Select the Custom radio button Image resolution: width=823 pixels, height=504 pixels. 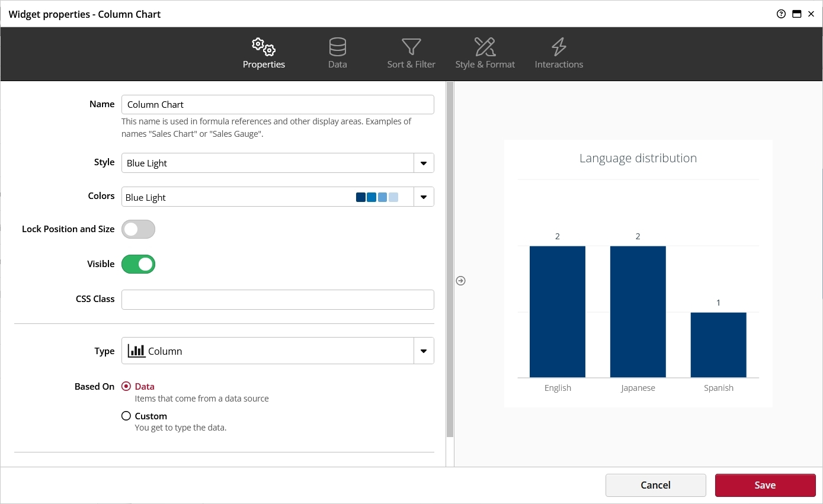pos(126,416)
